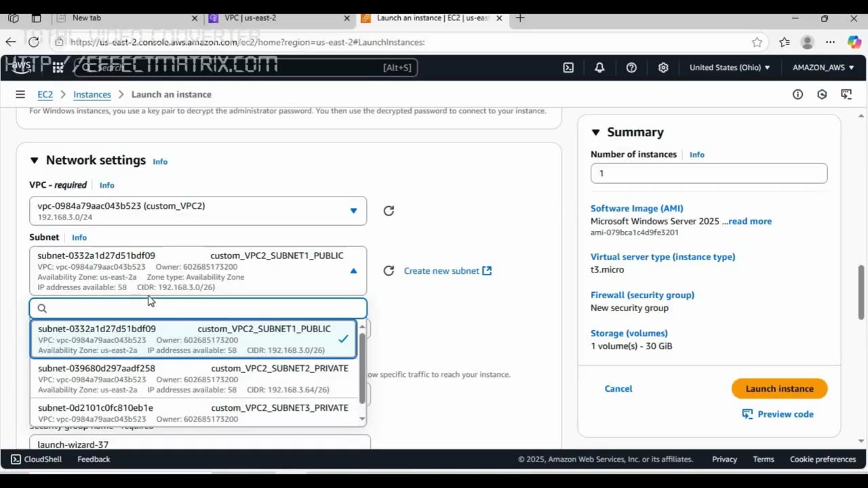The width and height of the screenshot is (868, 488).
Task: Click the browser address bar
Action: 407,42
